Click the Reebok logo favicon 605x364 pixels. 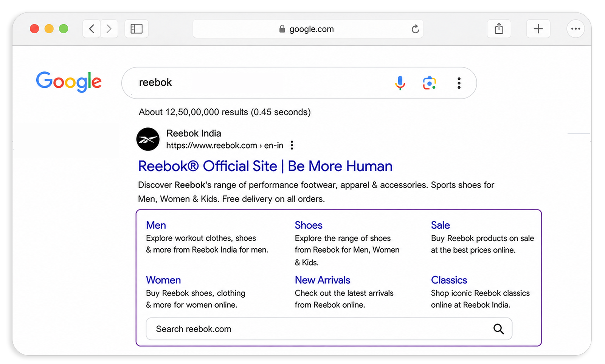(148, 139)
